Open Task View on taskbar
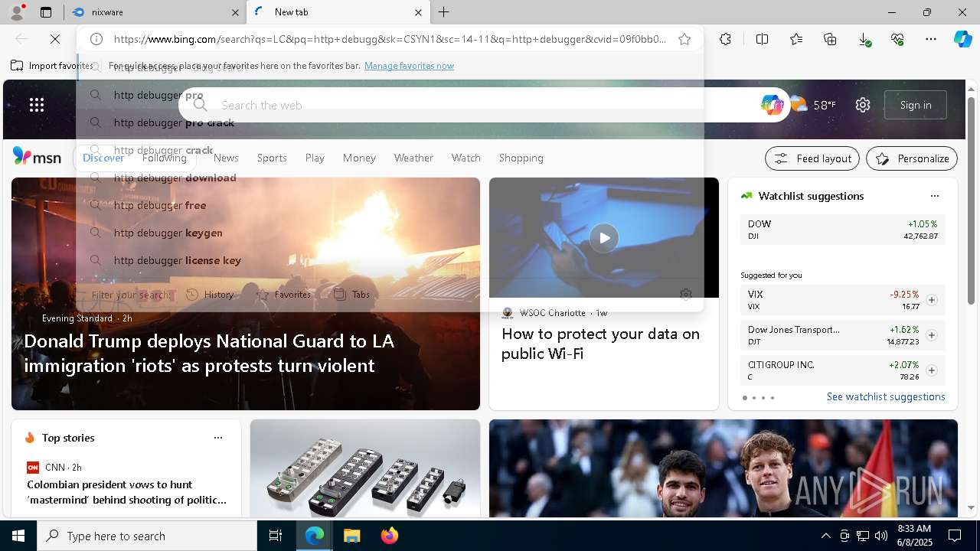 276,536
